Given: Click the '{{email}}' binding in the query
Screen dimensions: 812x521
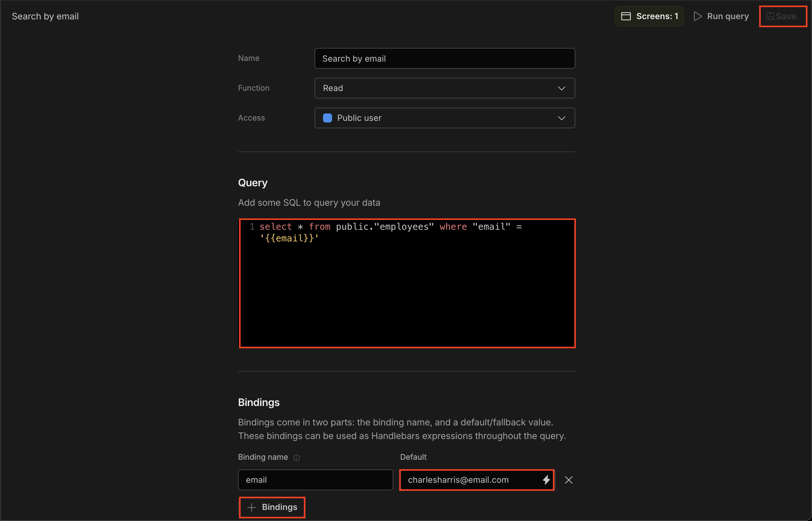Looking at the screenshot, I should tap(289, 238).
